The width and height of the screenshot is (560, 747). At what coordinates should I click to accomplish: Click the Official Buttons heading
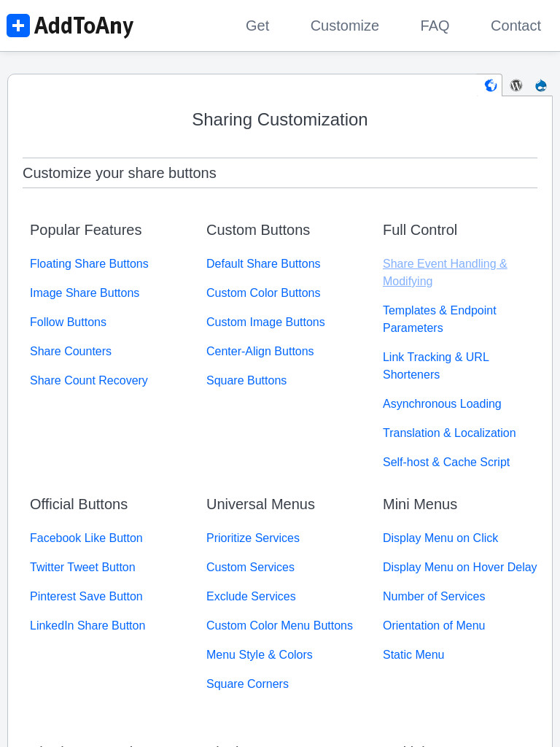coord(79,504)
